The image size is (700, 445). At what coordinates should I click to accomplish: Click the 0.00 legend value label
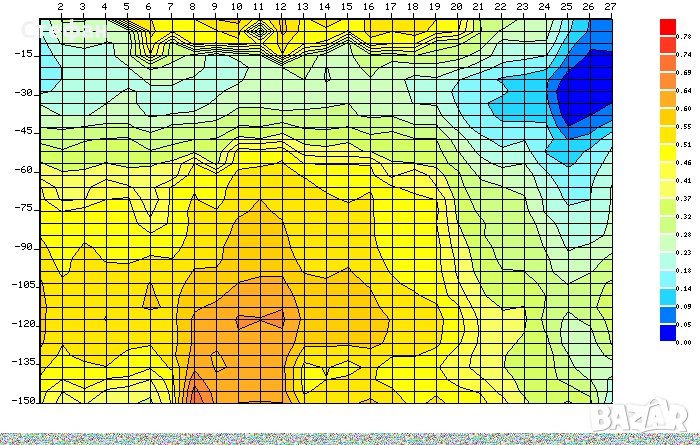(684, 343)
